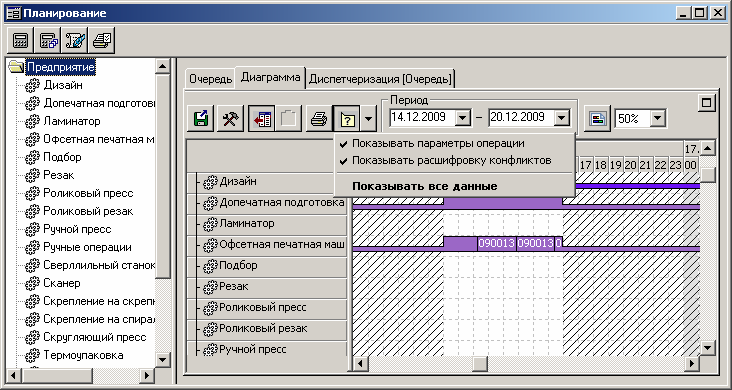Click the calculator with windows icon

pos(49,41)
